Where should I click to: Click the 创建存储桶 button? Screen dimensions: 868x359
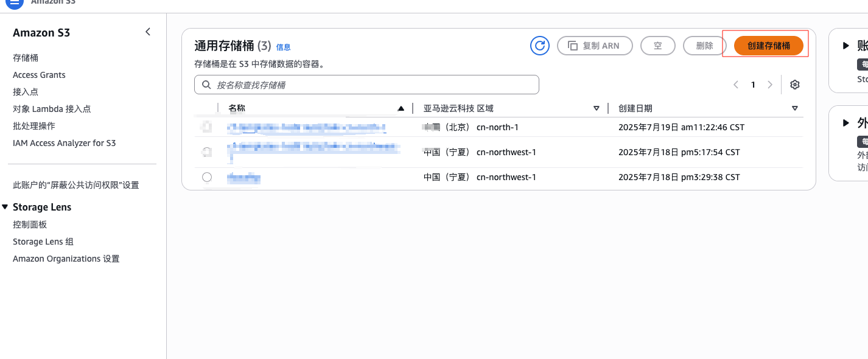pos(769,46)
